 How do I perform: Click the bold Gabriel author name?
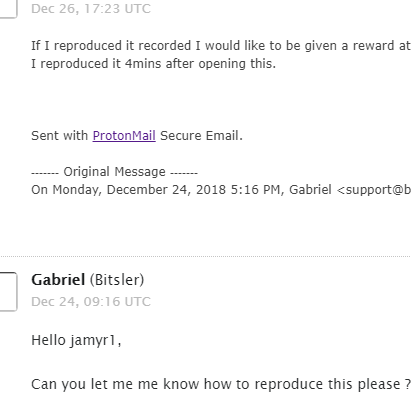pos(58,280)
